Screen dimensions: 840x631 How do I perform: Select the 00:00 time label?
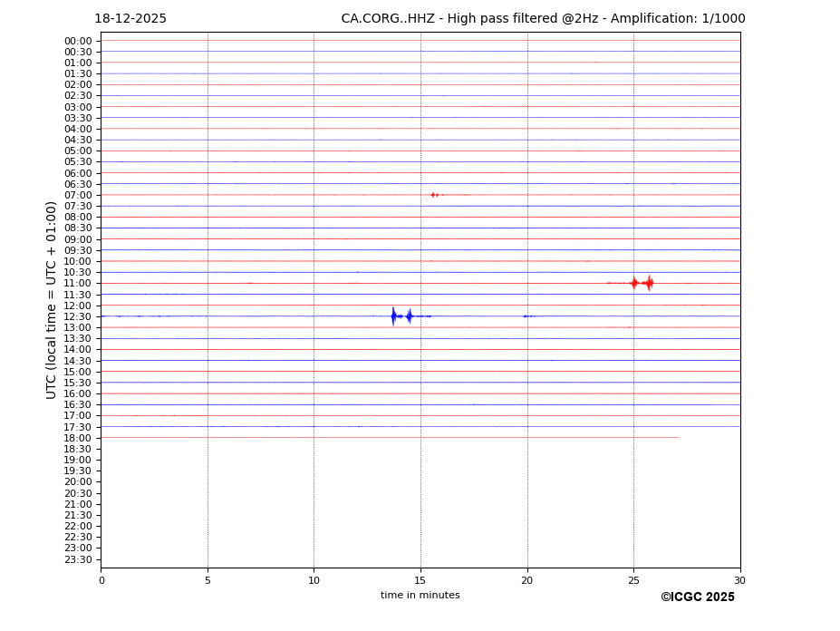pos(78,41)
